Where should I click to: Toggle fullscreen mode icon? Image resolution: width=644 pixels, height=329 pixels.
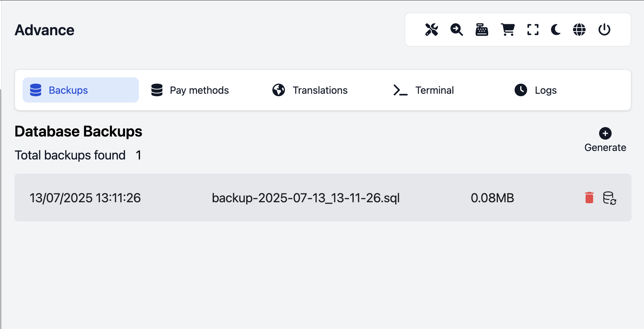tap(533, 30)
